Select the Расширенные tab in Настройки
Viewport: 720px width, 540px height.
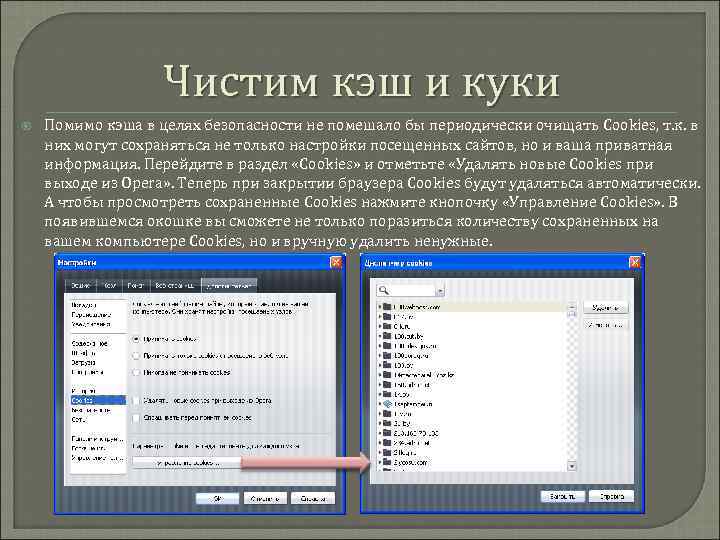coord(229,286)
